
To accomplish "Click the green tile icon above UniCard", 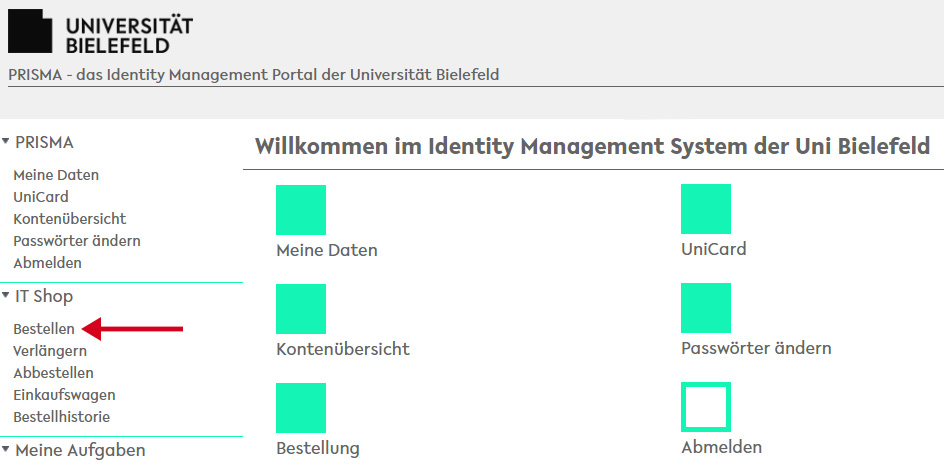I will [705, 209].
